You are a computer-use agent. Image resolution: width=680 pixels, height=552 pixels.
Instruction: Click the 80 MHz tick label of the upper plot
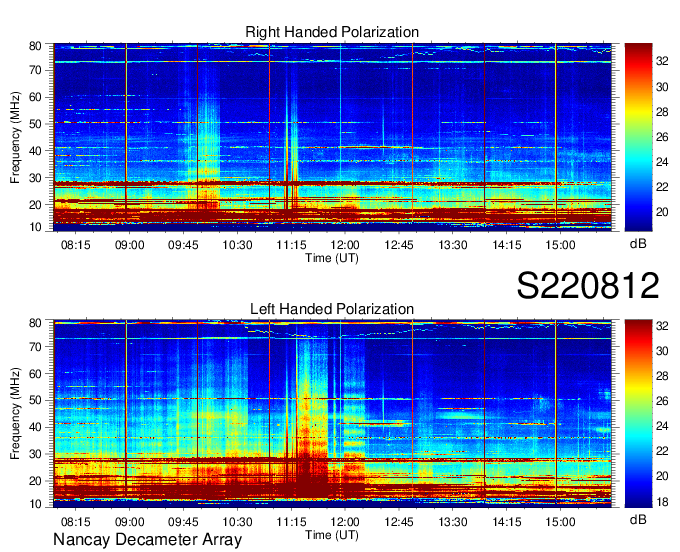click(x=35, y=46)
